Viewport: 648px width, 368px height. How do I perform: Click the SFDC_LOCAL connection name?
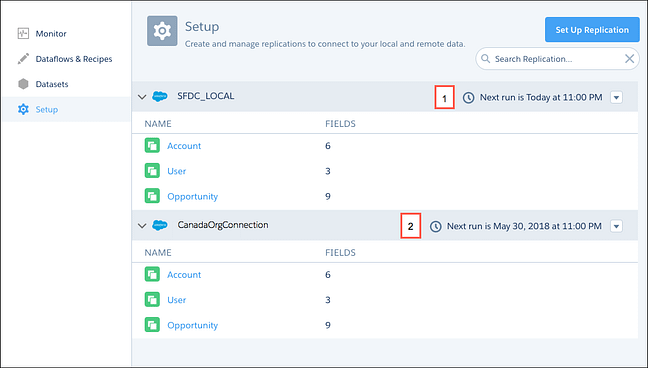click(x=206, y=96)
